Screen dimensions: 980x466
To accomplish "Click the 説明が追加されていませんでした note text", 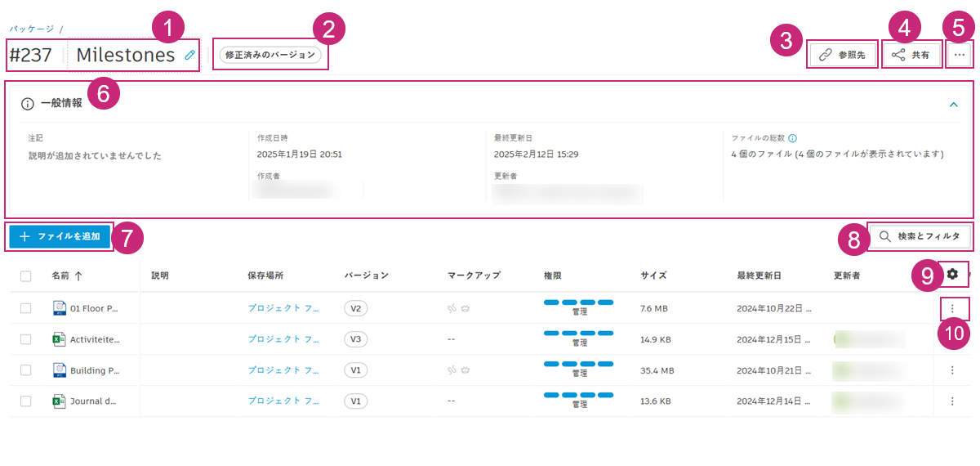I will tap(95, 155).
